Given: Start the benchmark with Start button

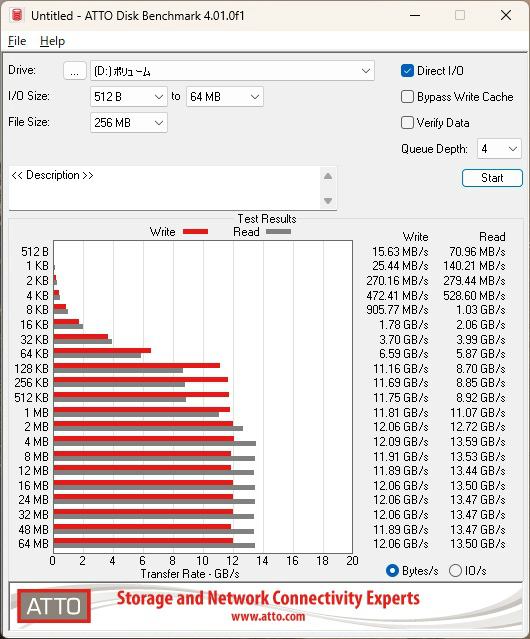Looking at the screenshot, I should coord(492,178).
